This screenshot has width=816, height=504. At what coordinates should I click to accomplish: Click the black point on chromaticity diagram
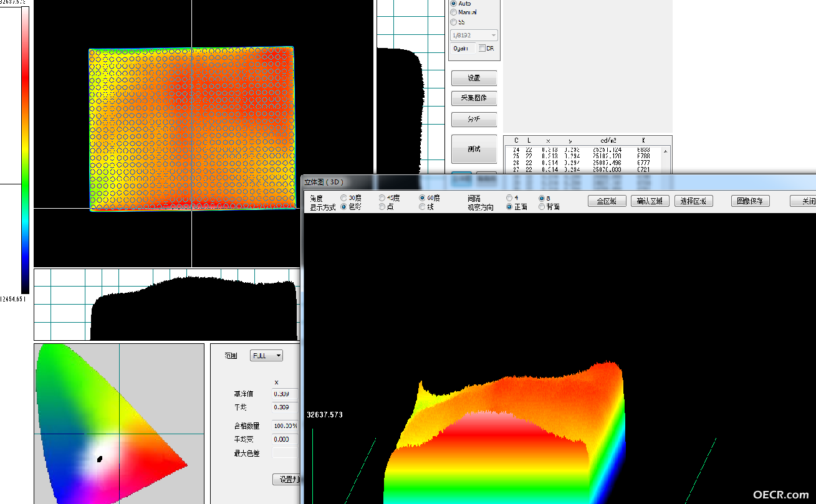pyautogui.click(x=100, y=459)
